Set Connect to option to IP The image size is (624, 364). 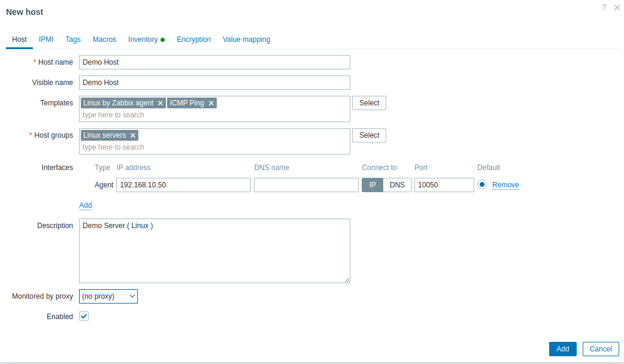coord(372,185)
